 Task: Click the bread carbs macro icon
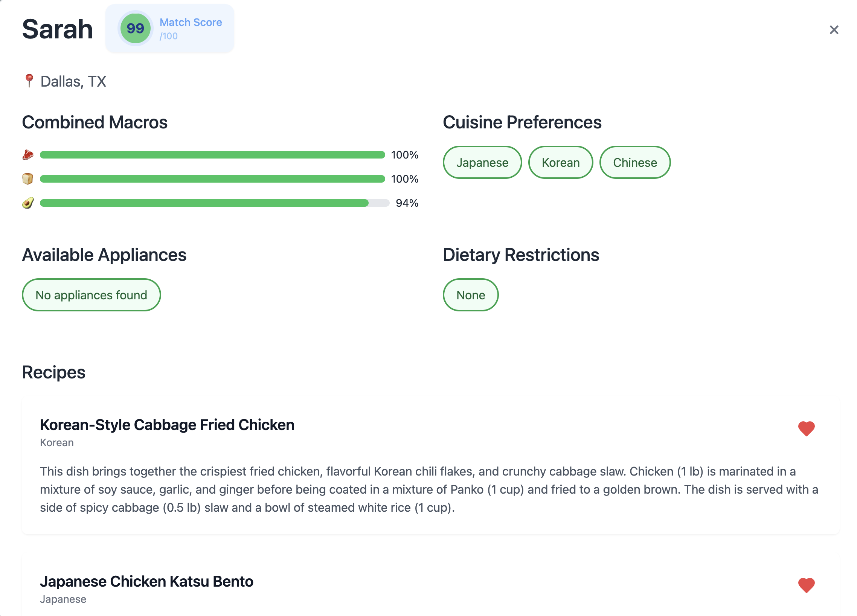click(27, 179)
